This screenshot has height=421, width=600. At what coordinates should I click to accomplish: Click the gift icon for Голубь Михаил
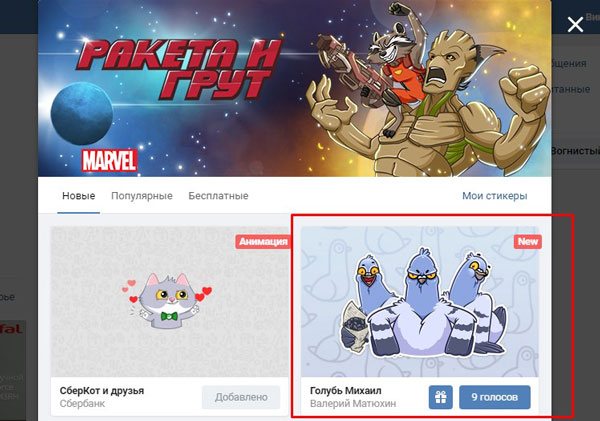441,397
